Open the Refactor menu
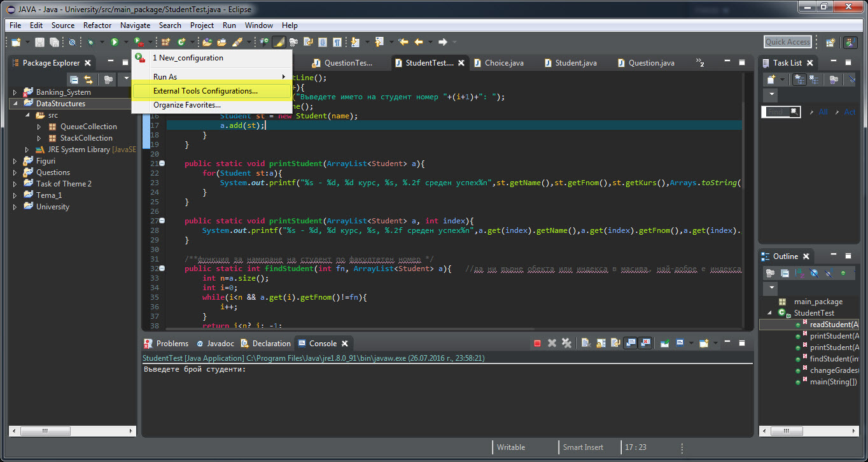The height and width of the screenshot is (462, 868). (97, 25)
